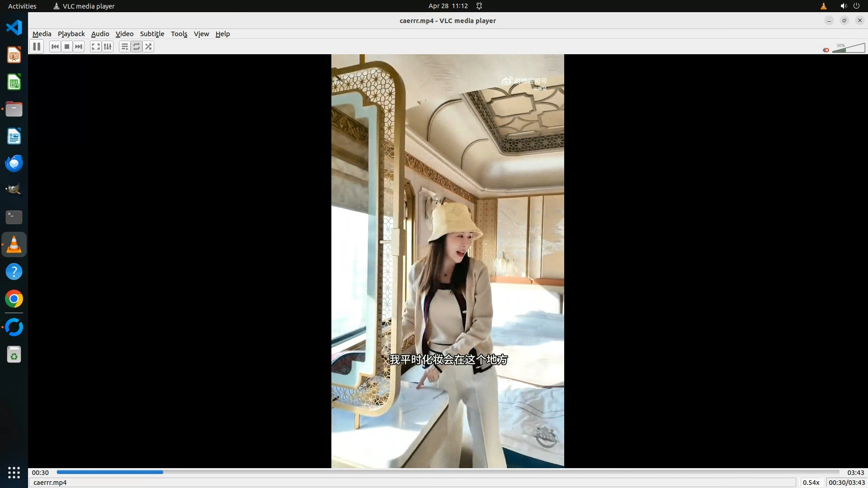Skip to next media in playlist
Image resolution: width=868 pixels, height=488 pixels.
pyautogui.click(x=79, y=47)
